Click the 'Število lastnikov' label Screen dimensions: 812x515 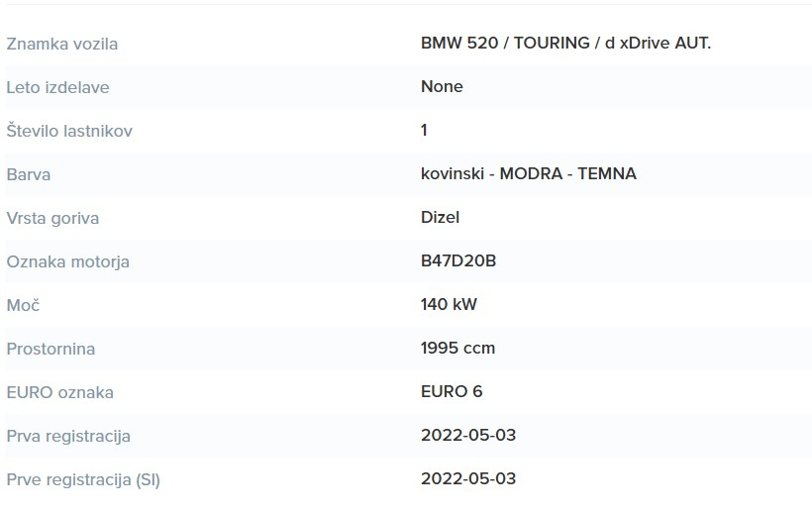tap(69, 131)
